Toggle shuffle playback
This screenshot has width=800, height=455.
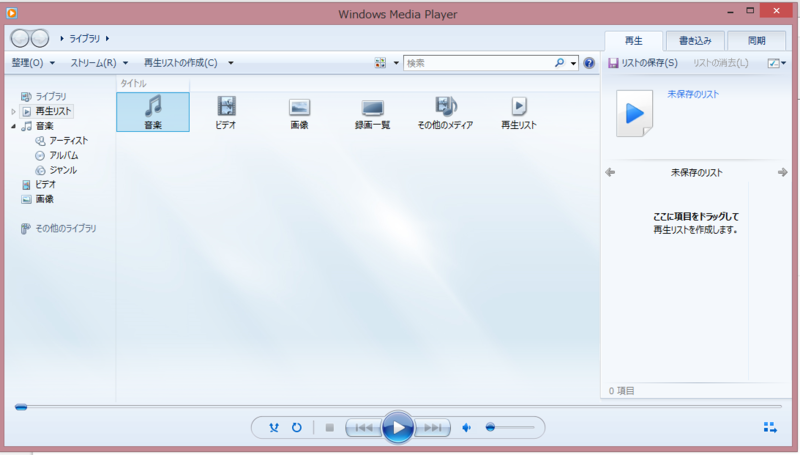point(274,427)
